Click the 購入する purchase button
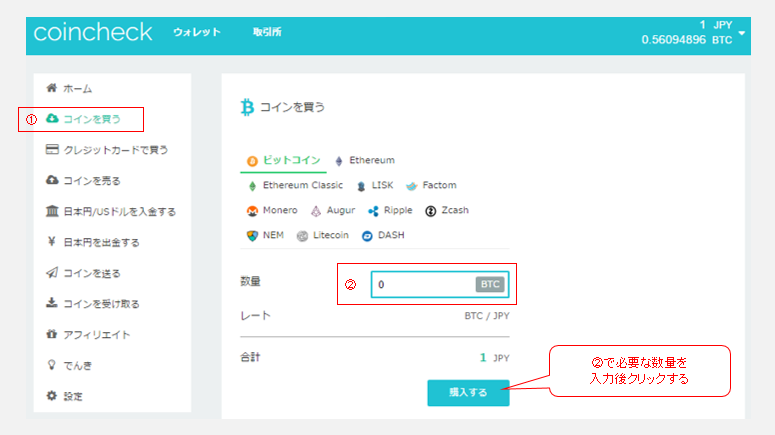Screen dimensions: 775x435 468,392
